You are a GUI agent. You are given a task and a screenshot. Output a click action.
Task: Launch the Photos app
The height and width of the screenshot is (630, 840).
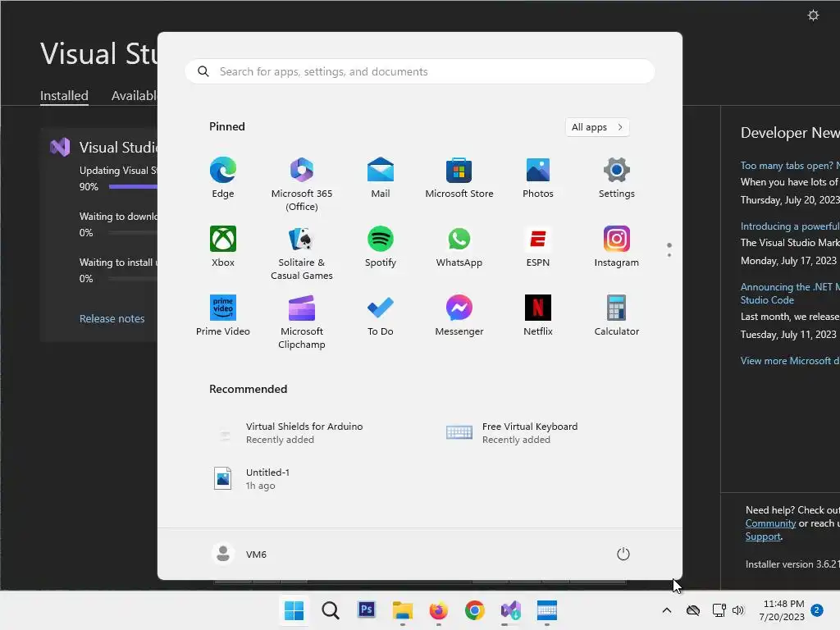coord(538,178)
